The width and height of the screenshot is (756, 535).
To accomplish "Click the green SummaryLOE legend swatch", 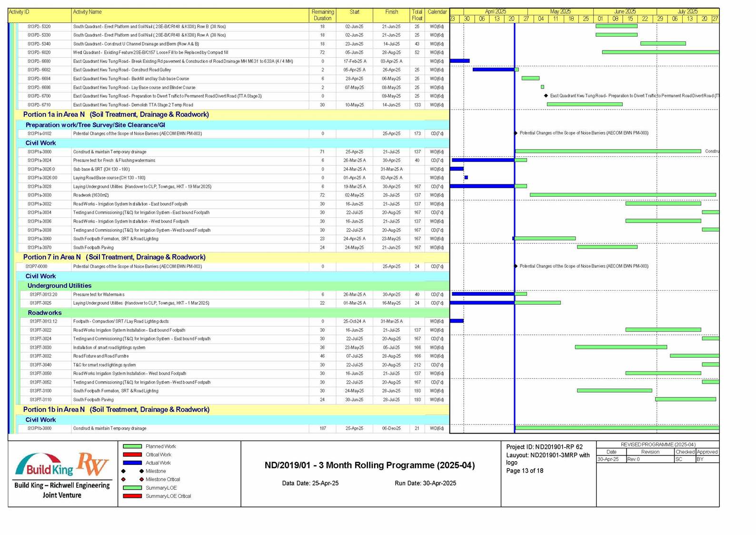I will [132, 488].
